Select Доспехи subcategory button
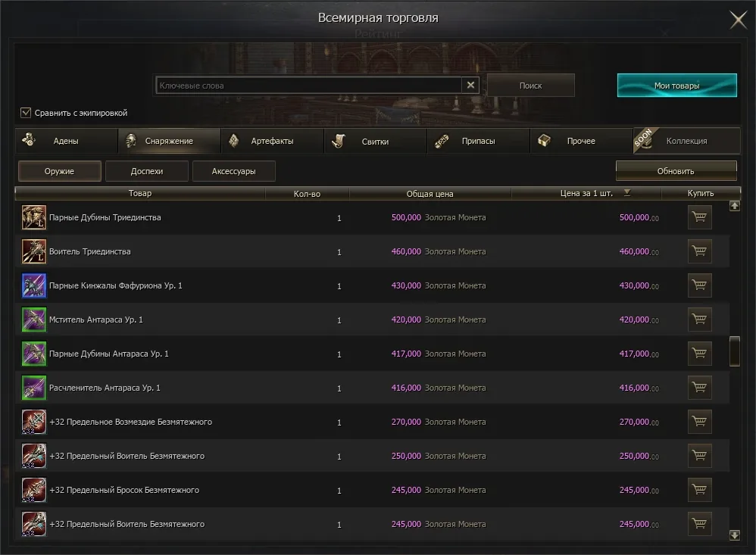Image resolution: width=756 pixels, height=555 pixels. coord(147,171)
